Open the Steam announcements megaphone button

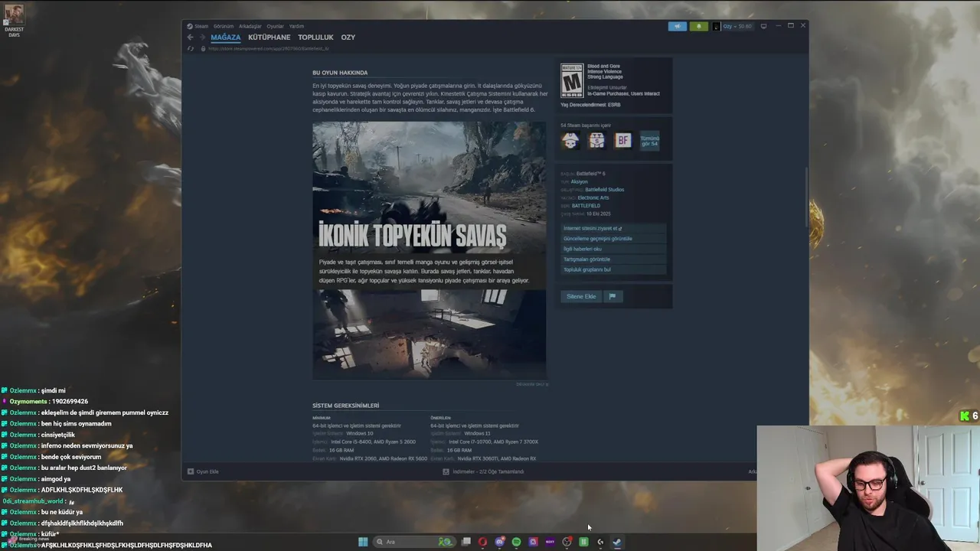pyautogui.click(x=678, y=26)
